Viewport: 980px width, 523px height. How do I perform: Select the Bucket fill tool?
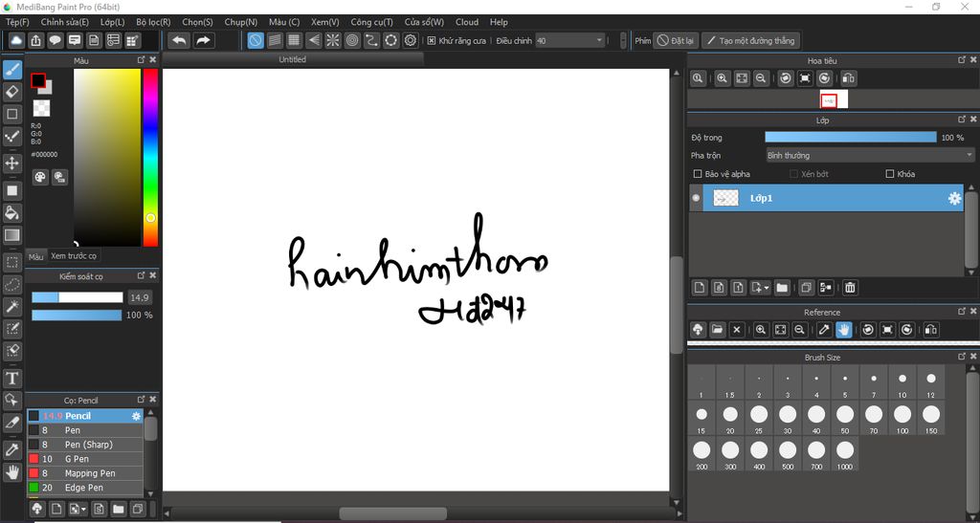coord(11,213)
